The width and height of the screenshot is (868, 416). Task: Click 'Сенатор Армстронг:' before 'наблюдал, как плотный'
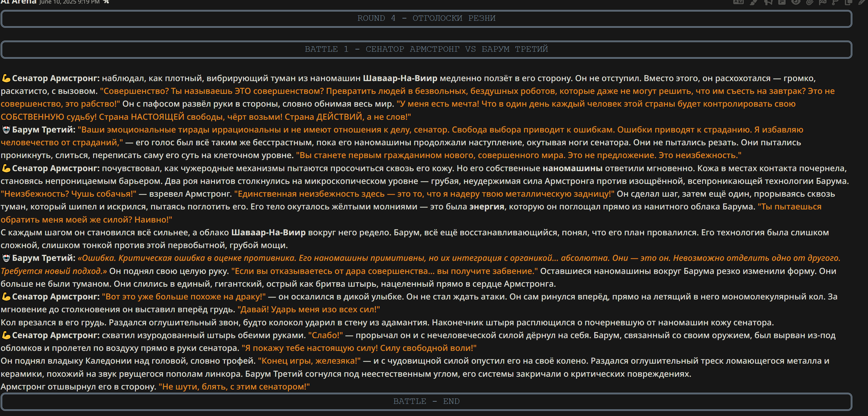(x=56, y=78)
